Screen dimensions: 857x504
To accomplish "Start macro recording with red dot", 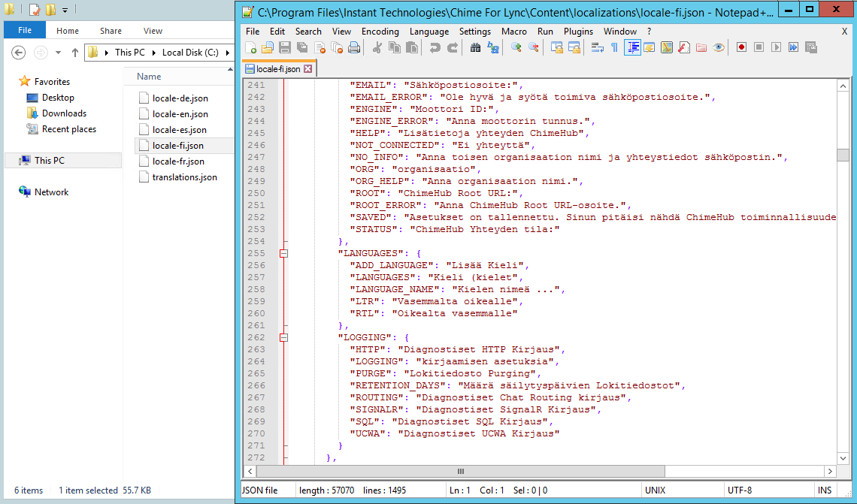I will (x=742, y=48).
